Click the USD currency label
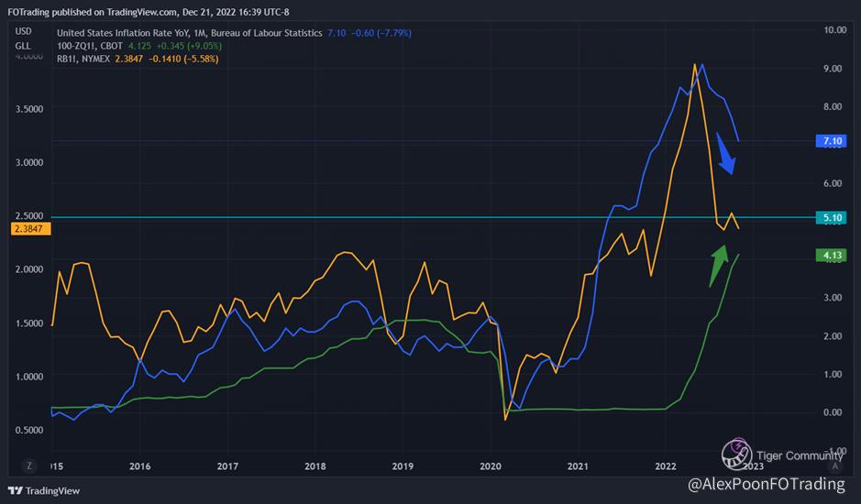Viewport: 861px width, 504px height. 24,32
